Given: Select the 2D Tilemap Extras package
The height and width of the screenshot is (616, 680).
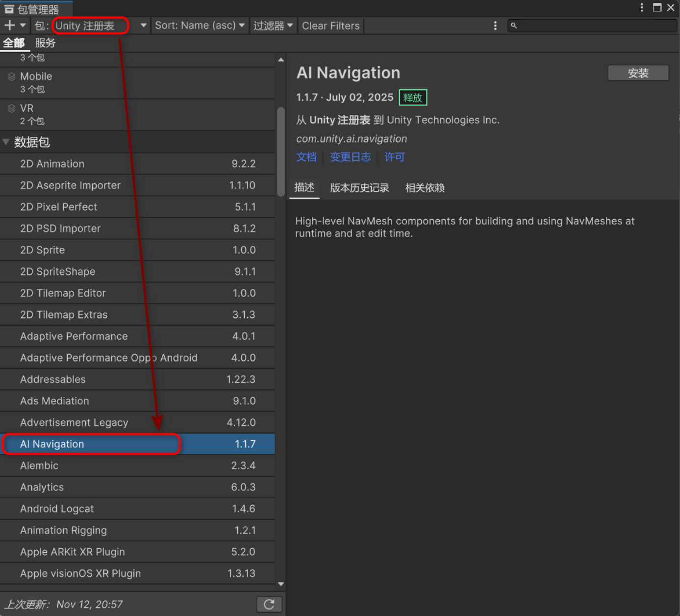Looking at the screenshot, I should click(137, 315).
